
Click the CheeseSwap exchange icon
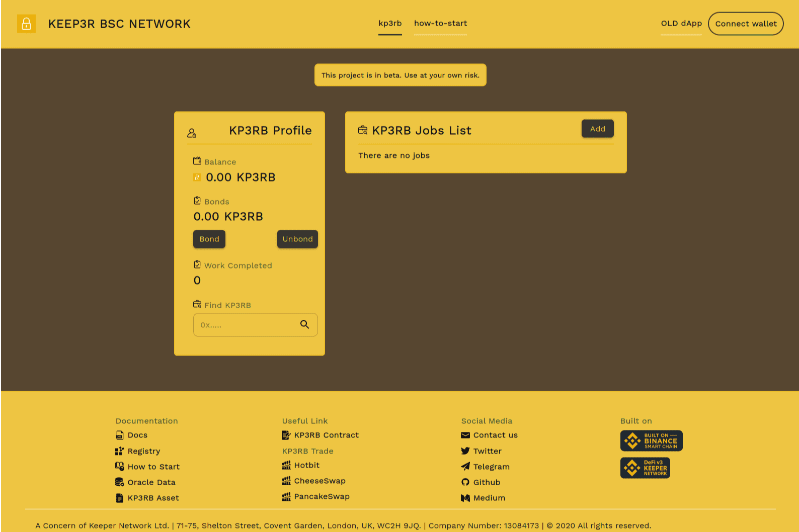[x=286, y=481]
